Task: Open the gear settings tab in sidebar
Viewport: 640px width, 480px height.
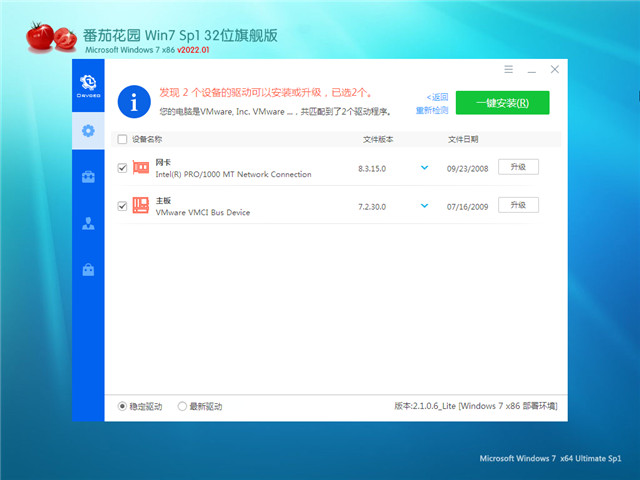Action: (x=88, y=130)
